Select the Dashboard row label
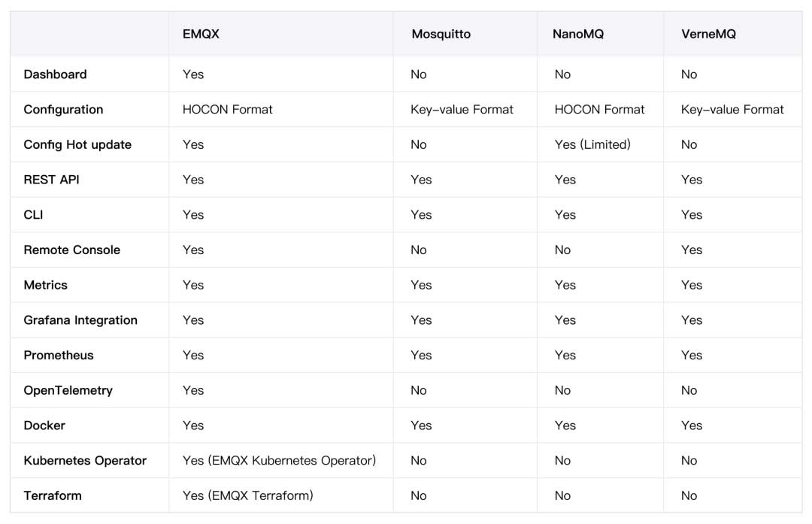The height and width of the screenshot is (524, 812). click(55, 74)
